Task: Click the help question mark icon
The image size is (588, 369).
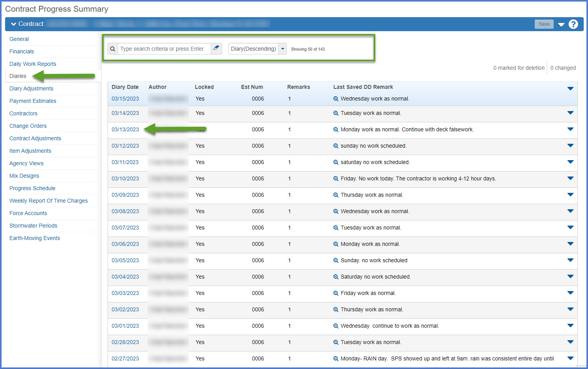Action: [573, 24]
